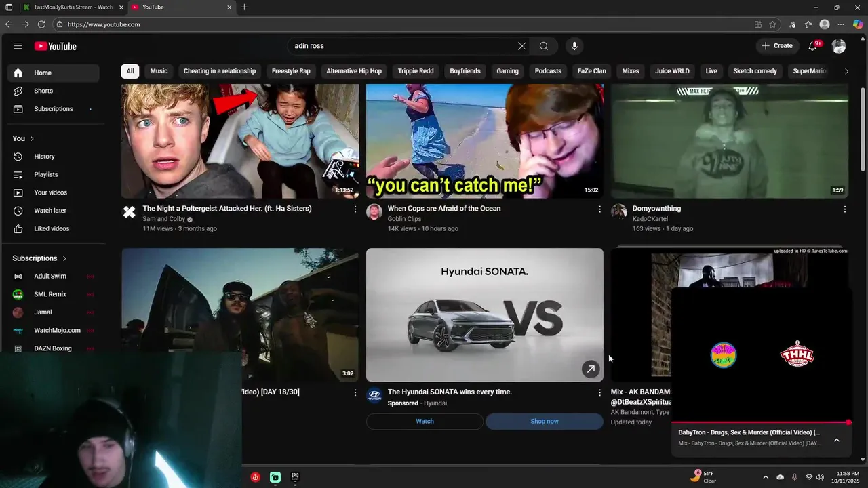Open the You can't catch me thumbnail

(x=485, y=141)
